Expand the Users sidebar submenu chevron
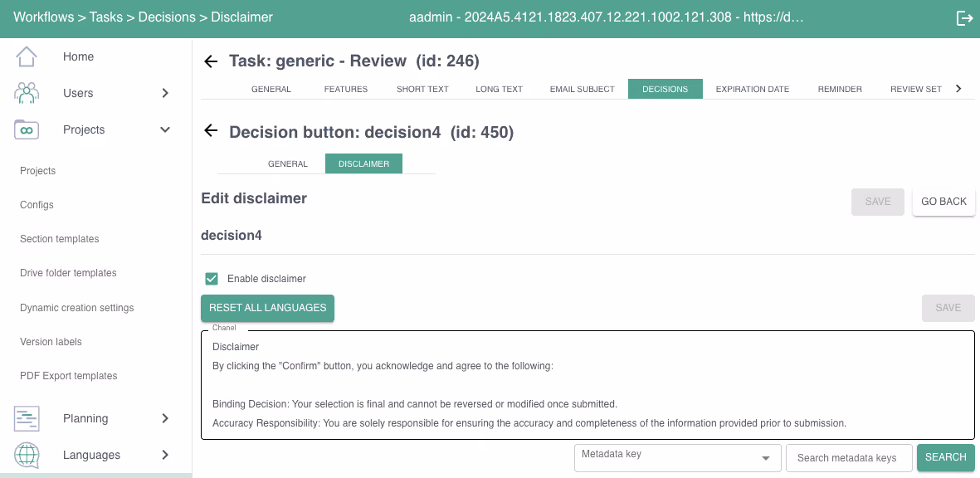 tap(165, 93)
